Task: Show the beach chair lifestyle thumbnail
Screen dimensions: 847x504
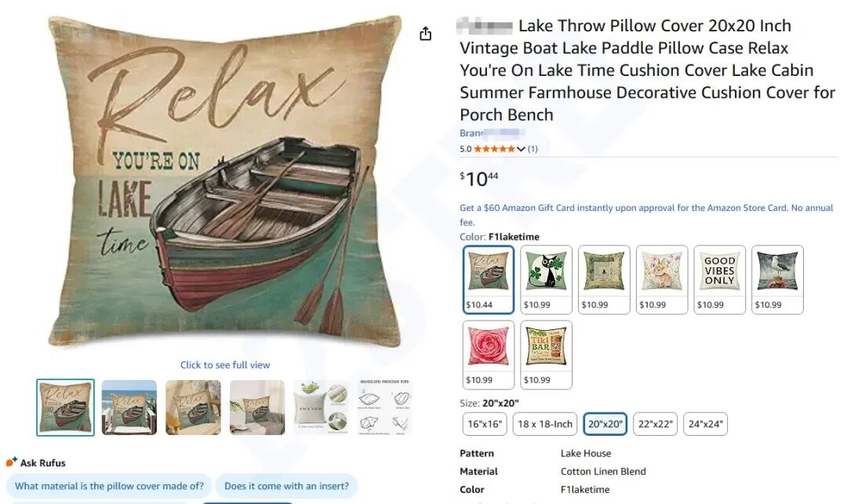Action: tap(129, 407)
